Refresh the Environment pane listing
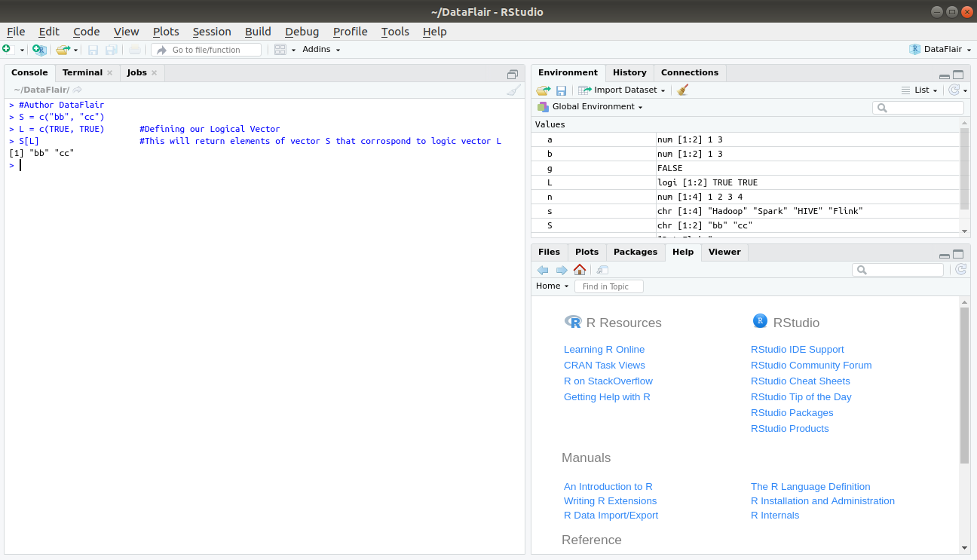This screenshot has width=977, height=560. (x=954, y=90)
